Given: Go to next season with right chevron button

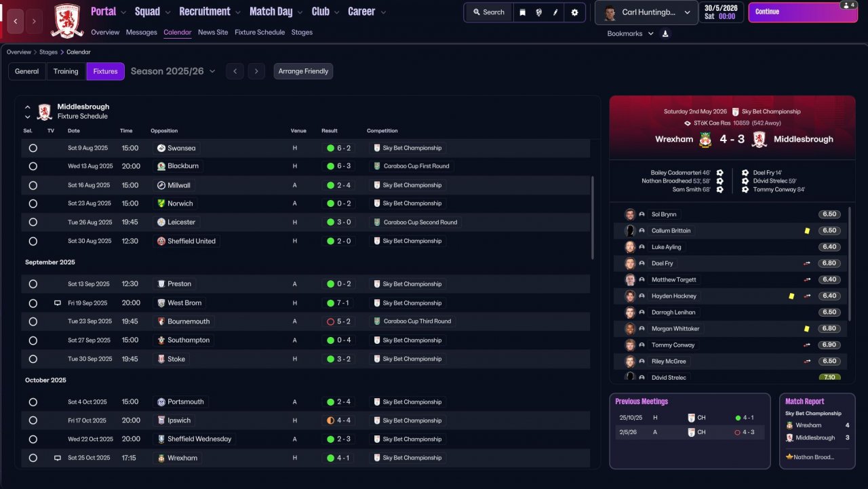Looking at the screenshot, I should (256, 71).
